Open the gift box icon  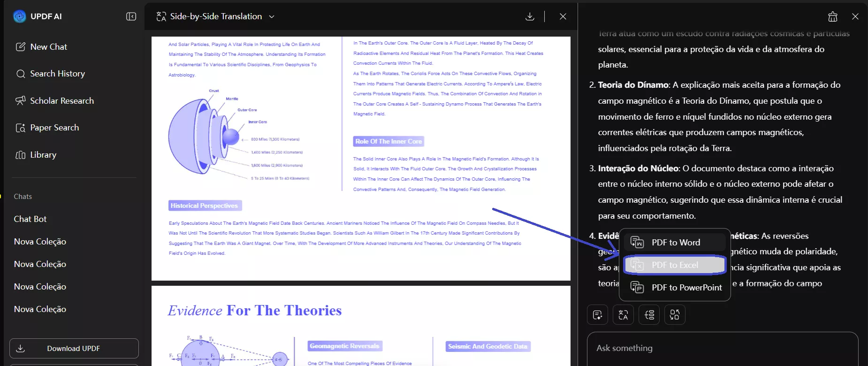point(833,16)
